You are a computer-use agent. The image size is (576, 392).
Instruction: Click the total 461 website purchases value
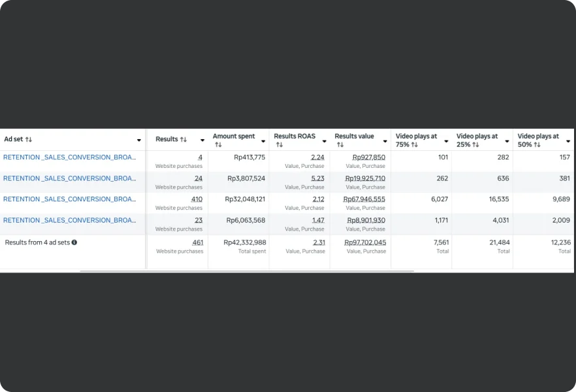point(197,242)
